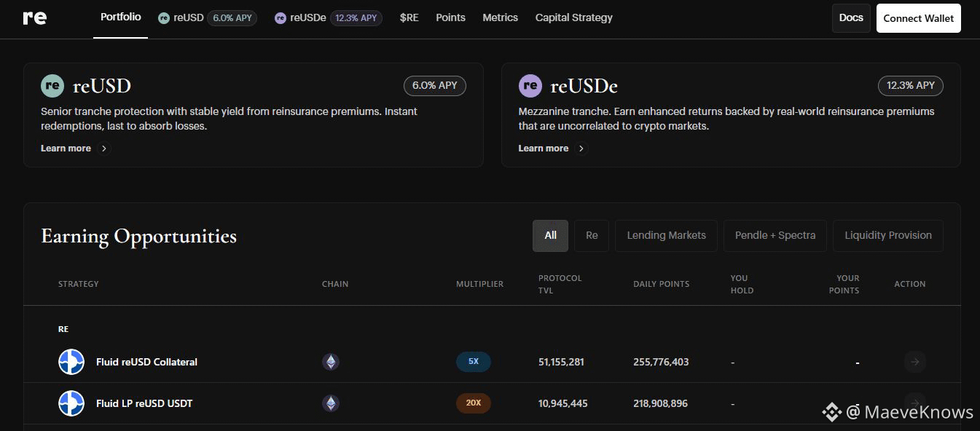980x431 pixels.
Task: Click the reUSDe coin icon in the navigation bar
Action: 281,18
